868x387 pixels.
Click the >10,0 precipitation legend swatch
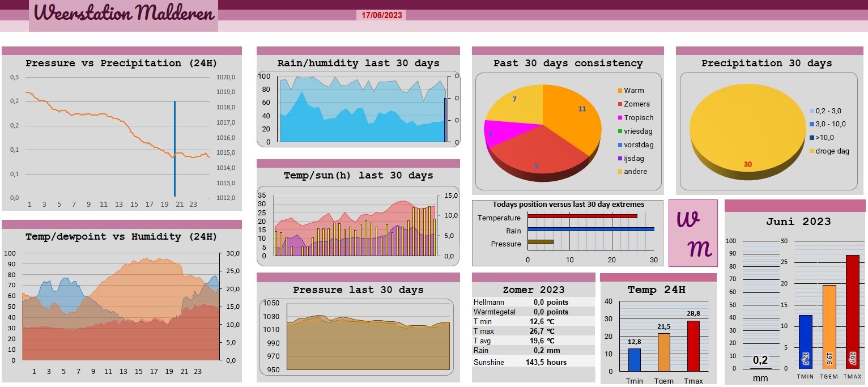click(811, 138)
